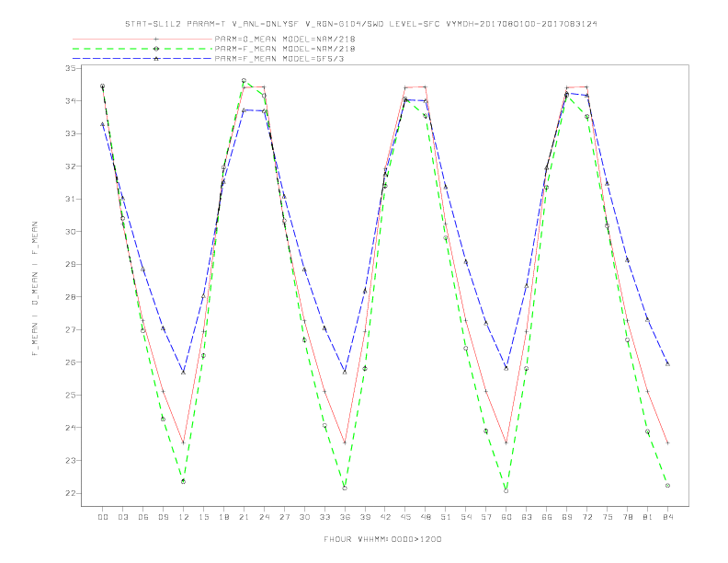
Task: Click x-axis tick label 42
Action: tap(385, 517)
